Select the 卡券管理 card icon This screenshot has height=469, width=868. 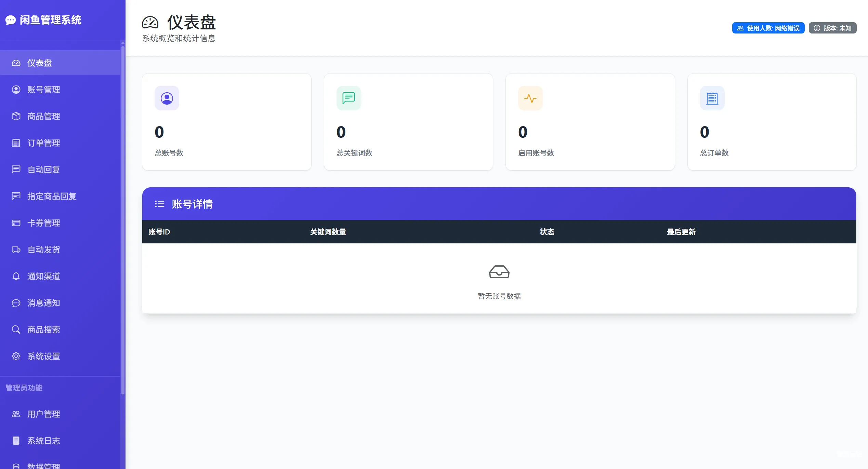pyautogui.click(x=16, y=223)
